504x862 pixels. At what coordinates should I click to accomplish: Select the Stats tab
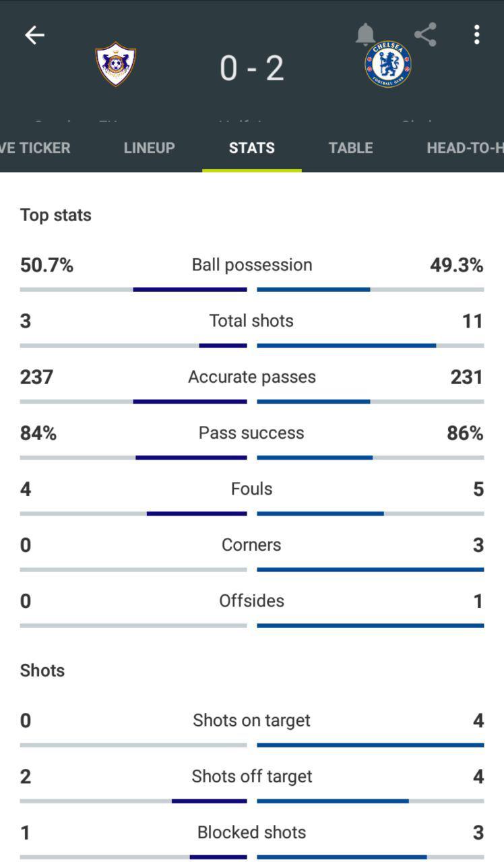click(252, 148)
